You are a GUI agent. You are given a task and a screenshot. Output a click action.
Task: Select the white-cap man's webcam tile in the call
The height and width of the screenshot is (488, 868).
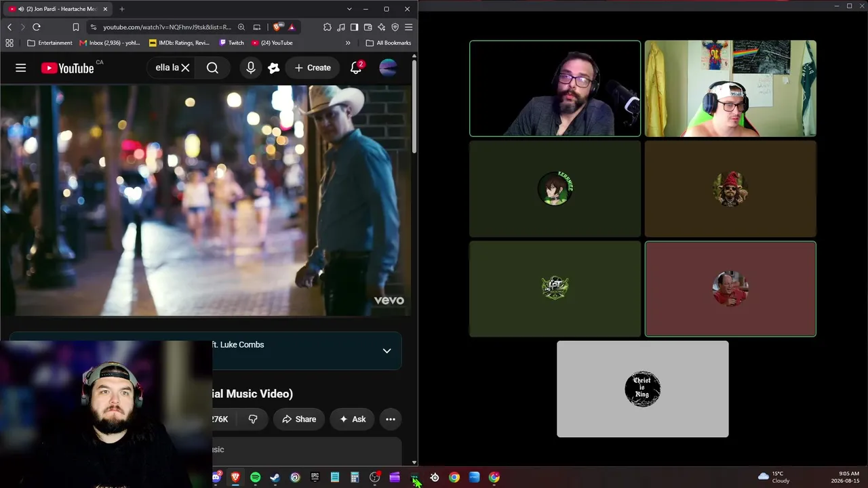(x=730, y=88)
